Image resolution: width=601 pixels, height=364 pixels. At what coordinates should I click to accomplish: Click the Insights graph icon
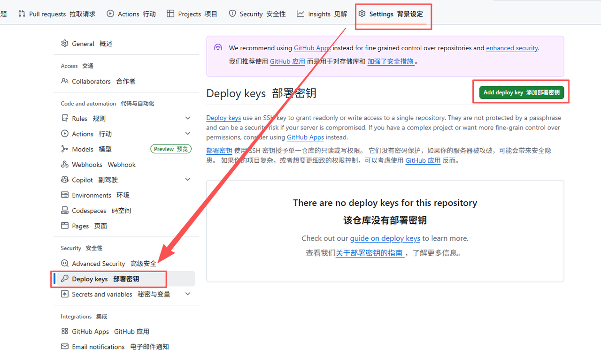300,14
